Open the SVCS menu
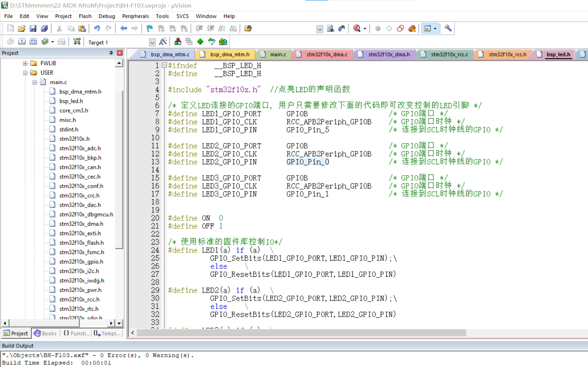This screenshot has height=367, width=588. point(182,16)
